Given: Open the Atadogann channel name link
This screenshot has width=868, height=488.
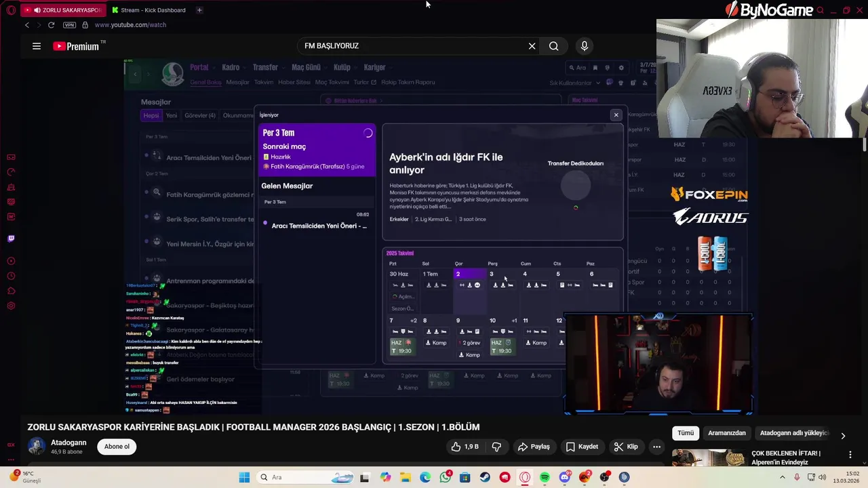Looking at the screenshot, I should (68, 443).
